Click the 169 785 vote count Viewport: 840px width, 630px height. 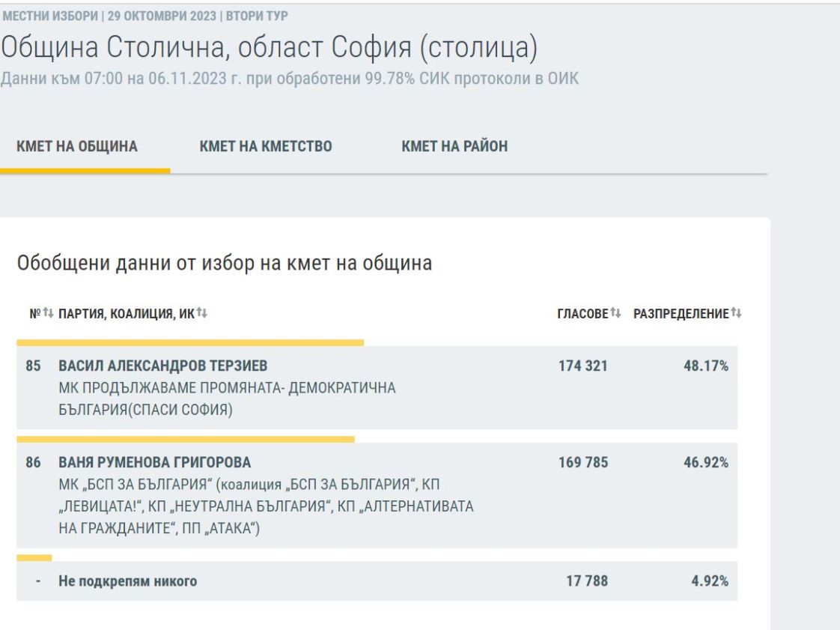tap(583, 462)
